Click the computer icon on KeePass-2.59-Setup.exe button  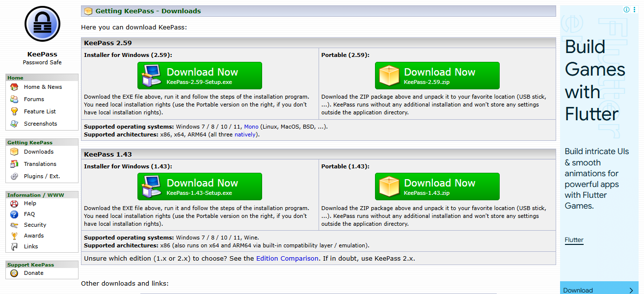[x=152, y=76]
